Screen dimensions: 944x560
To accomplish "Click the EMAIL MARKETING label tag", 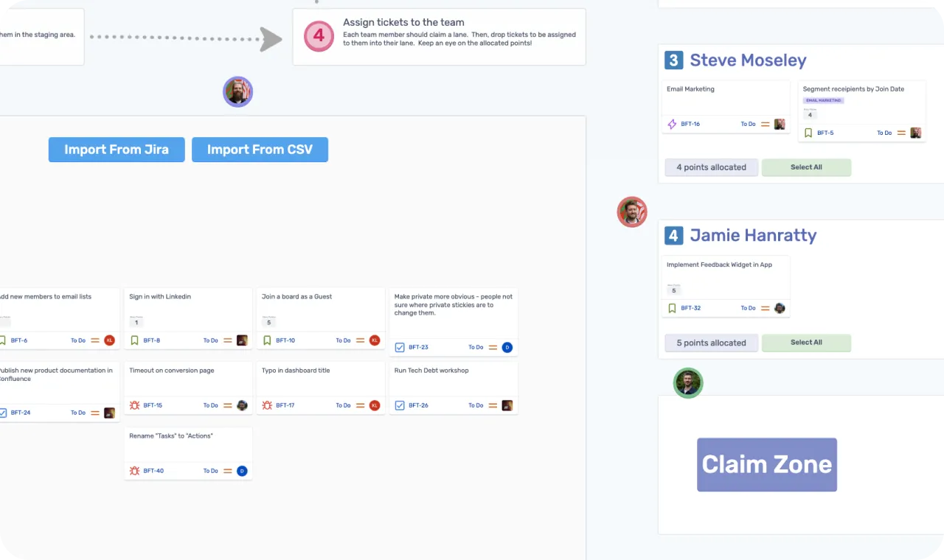I will (823, 100).
